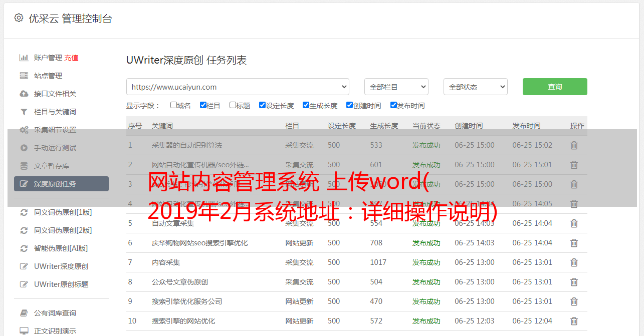Image resolution: width=644 pixels, height=336 pixels.
Task: Click the server icon next to 站点管理
Action: 24,76
